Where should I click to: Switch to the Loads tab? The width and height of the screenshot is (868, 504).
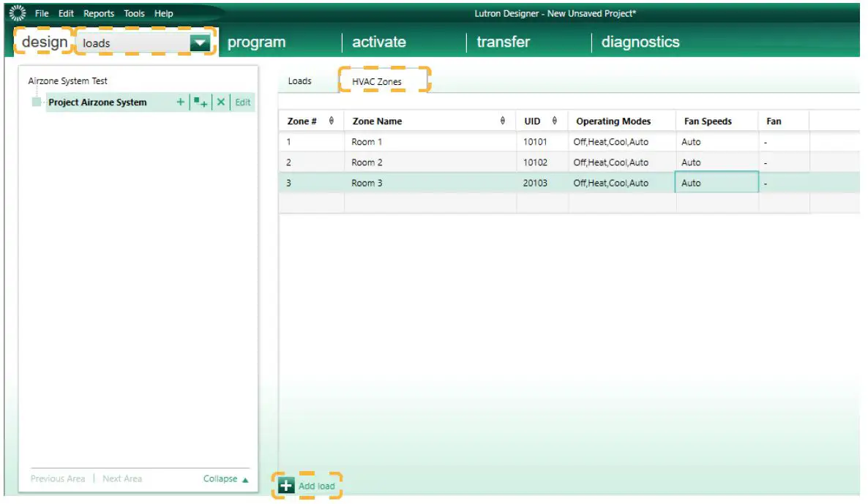pos(299,80)
